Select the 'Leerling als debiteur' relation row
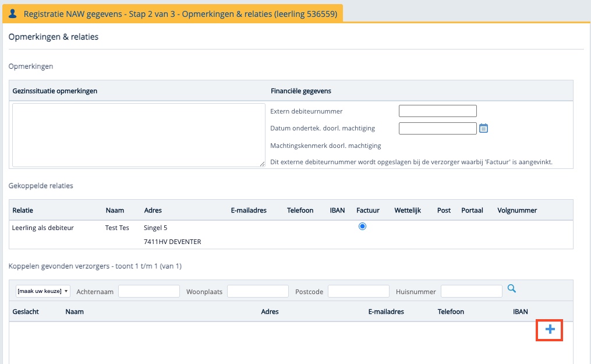The image size is (591, 364). [43, 228]
